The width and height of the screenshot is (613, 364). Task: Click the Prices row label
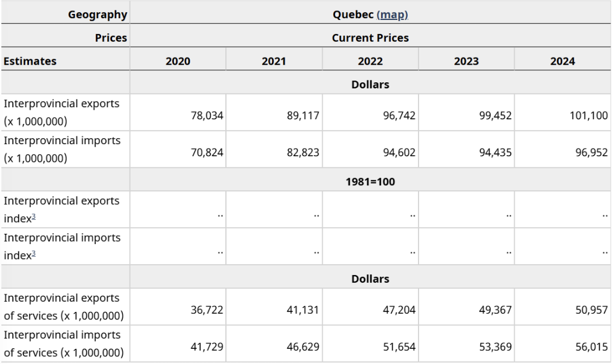click(x=111, y=38)
